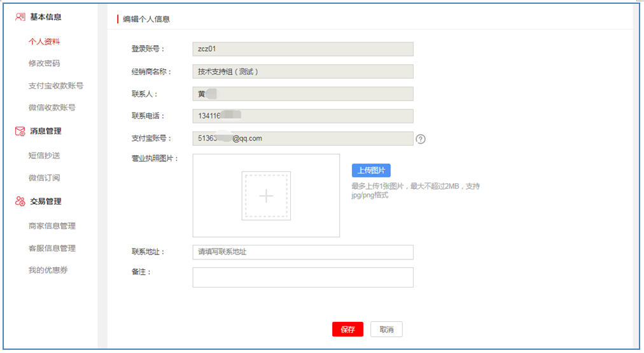Click the plus upload placeholder for 营业执照图片
644x353 pixels.
click(x=266, y=196)
